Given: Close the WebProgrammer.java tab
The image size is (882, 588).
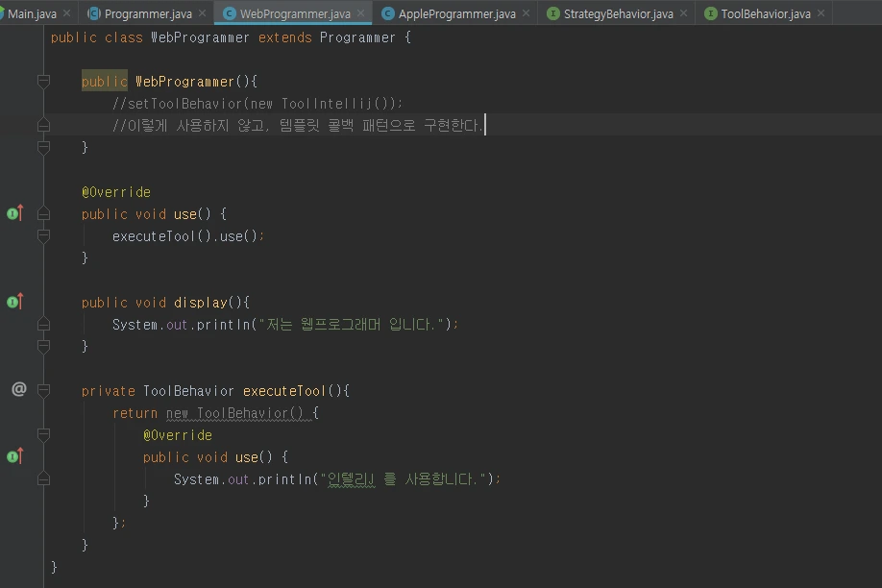Looking at the screenshot, I should coord(360,12).
